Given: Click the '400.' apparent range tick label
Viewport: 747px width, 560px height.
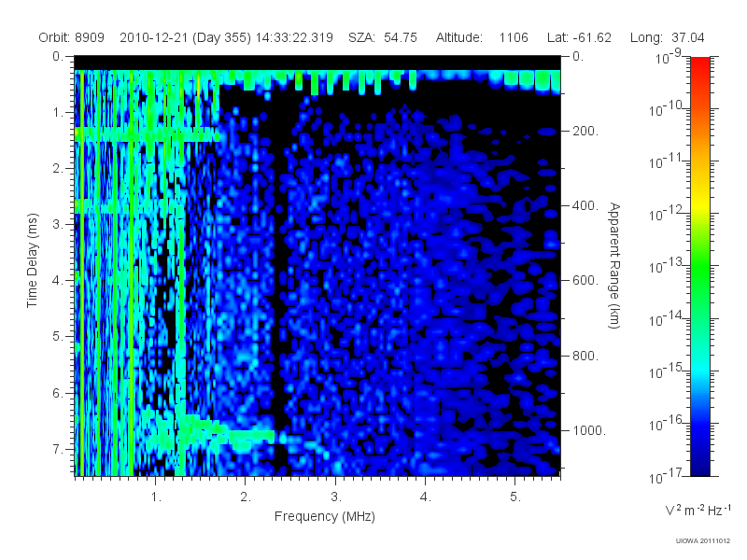Looking at the screenshot, I should (x=585, y=205).
